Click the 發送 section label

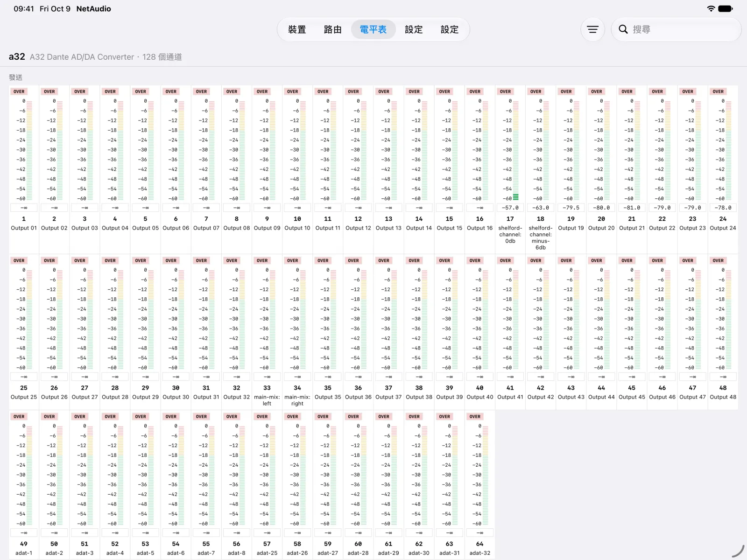coord(16,77)
